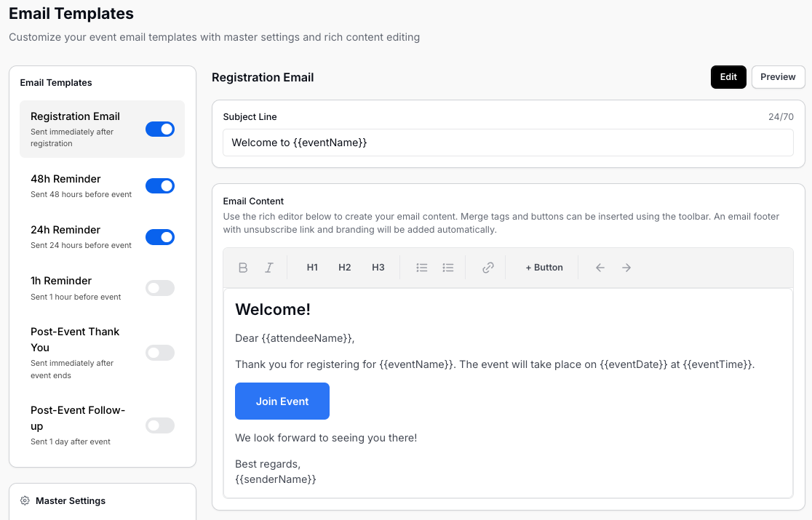
Task: Disable the Registration Email toggle
Action: 160,129
